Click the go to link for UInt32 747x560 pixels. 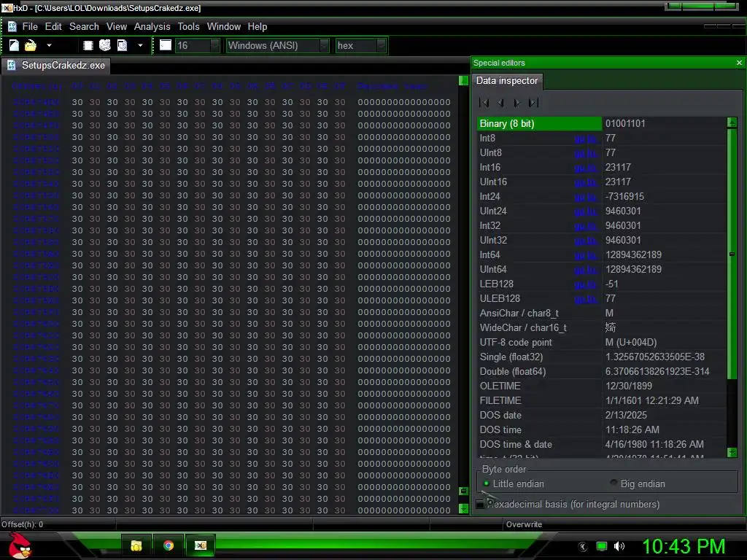[586, 241]
